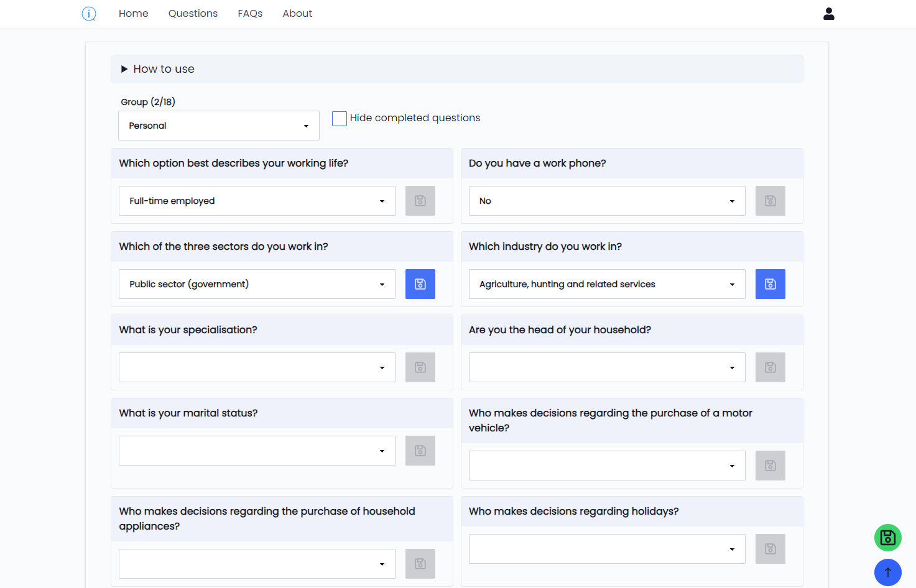Click the Group (2/18) label
This screenshot has height=588, width=916.
[x=148, y=102]
